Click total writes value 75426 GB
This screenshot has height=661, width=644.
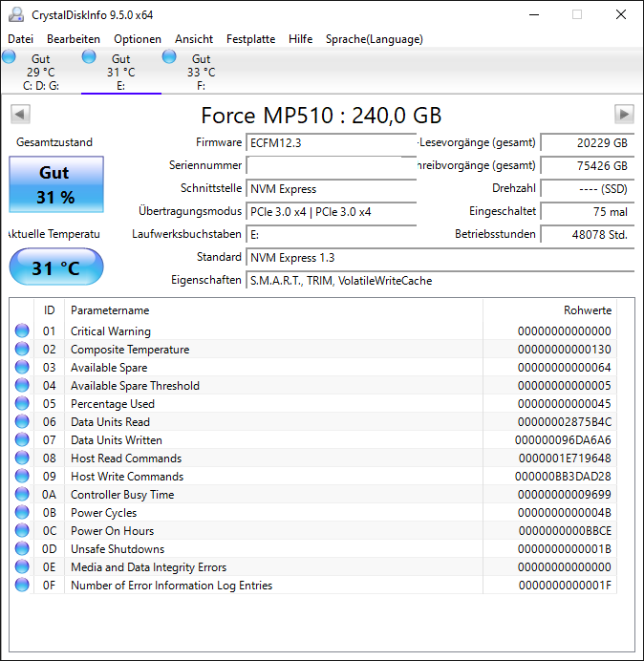[587, 165]
